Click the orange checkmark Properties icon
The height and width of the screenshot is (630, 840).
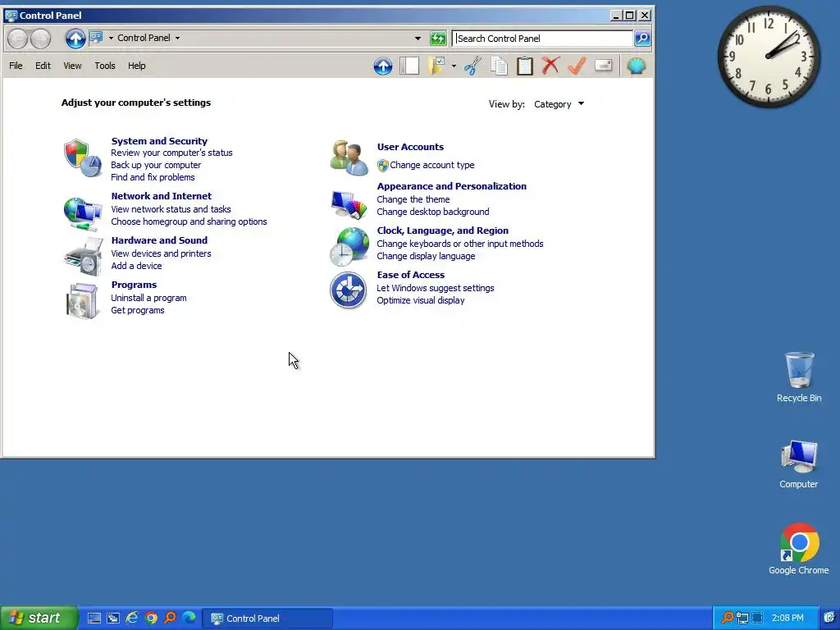point(577,66)
